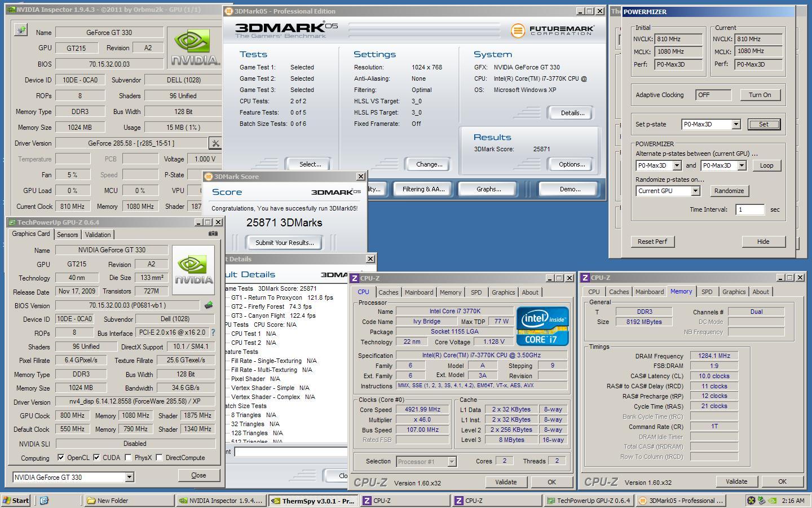The width and height of the screenshot is (812, 508).
Task: Click the 3DMark Score dialog title icon
Action: 208,177
